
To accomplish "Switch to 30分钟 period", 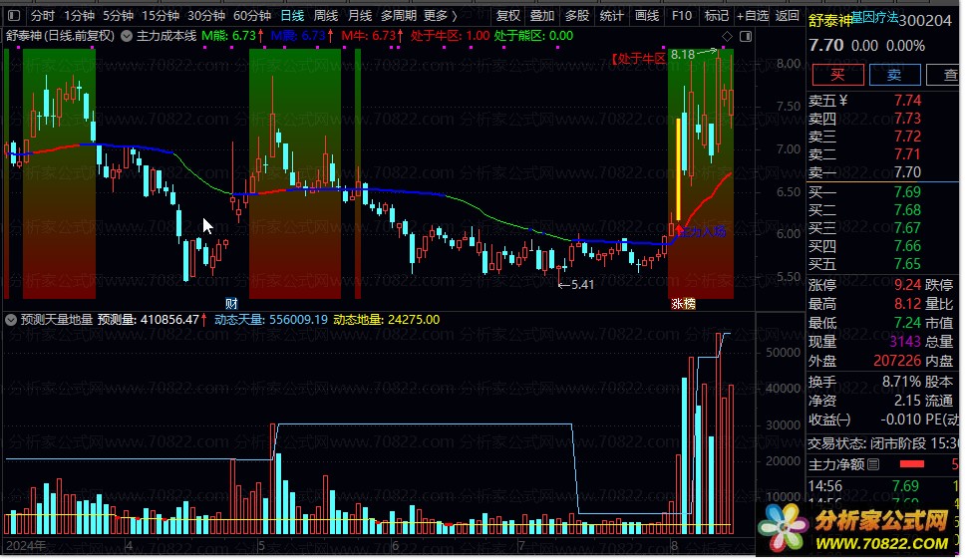I will pos(206,15).
